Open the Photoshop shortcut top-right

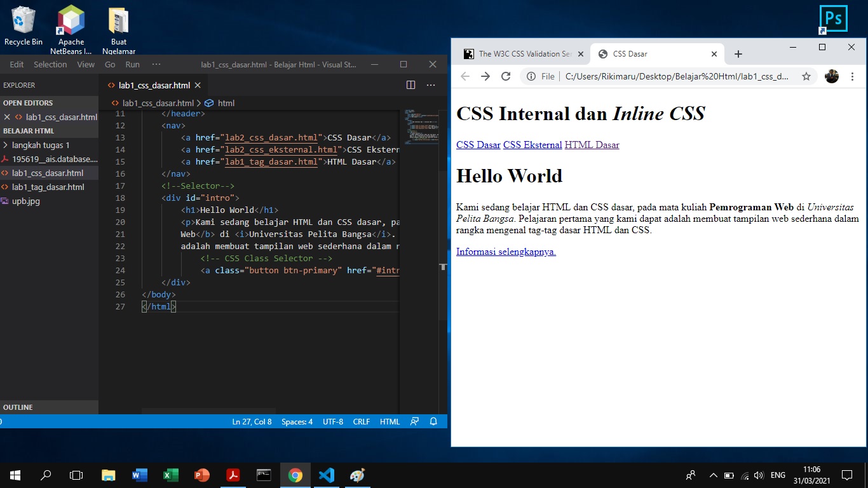(832, 19)
